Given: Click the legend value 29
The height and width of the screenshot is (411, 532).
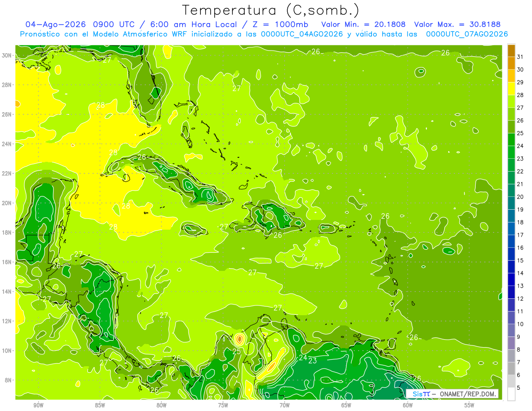Looking at the screenshot, I should click(x=520, y=82).
